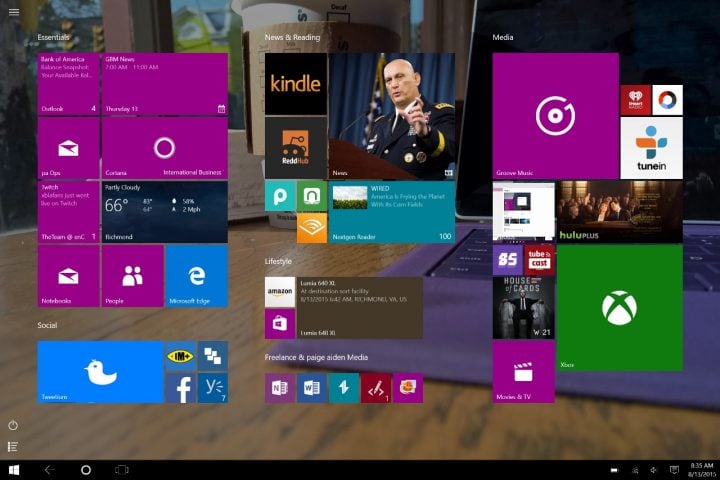Click the Windows Start button
This screenshot has width=720, height=480.
[x=14, y=470]
